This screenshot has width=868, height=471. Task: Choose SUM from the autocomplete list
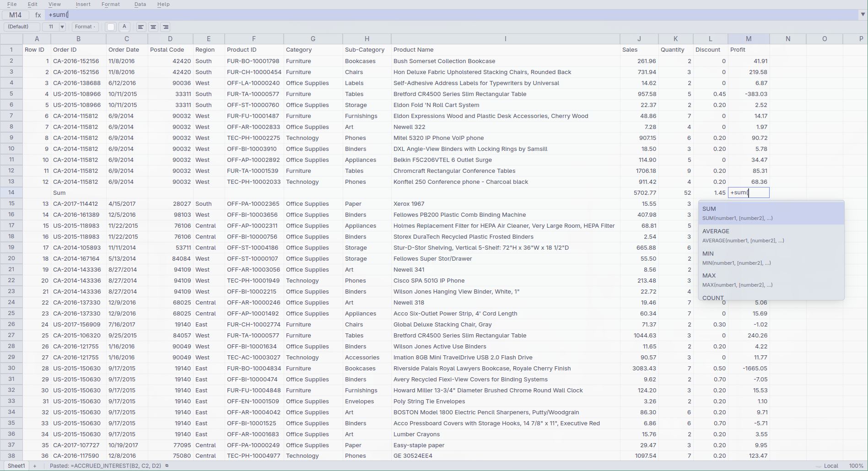pos(771,213)
